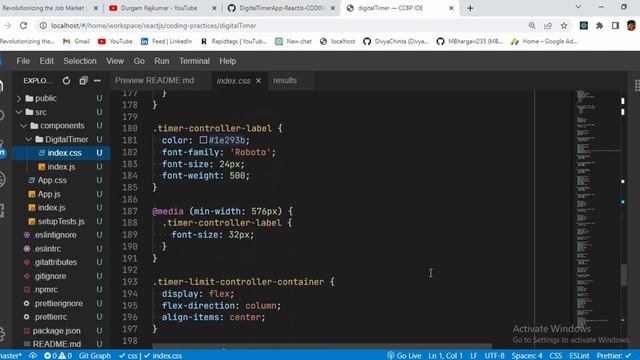Screen dimensions: 640x360
Task: Change language mode CSS
Action: click(556, 356)
